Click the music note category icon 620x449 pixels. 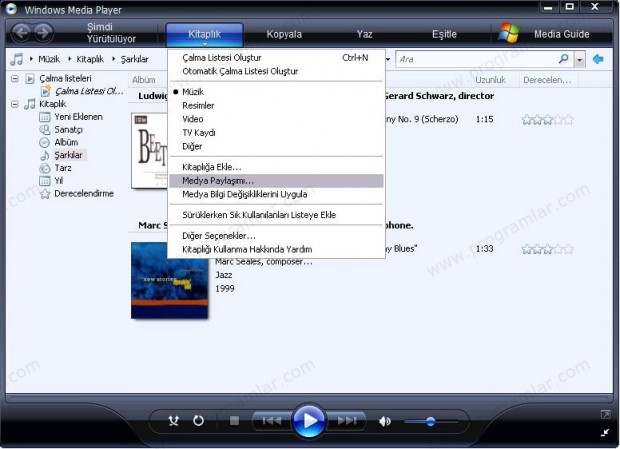pyautogui.click(x=17, y=59)
